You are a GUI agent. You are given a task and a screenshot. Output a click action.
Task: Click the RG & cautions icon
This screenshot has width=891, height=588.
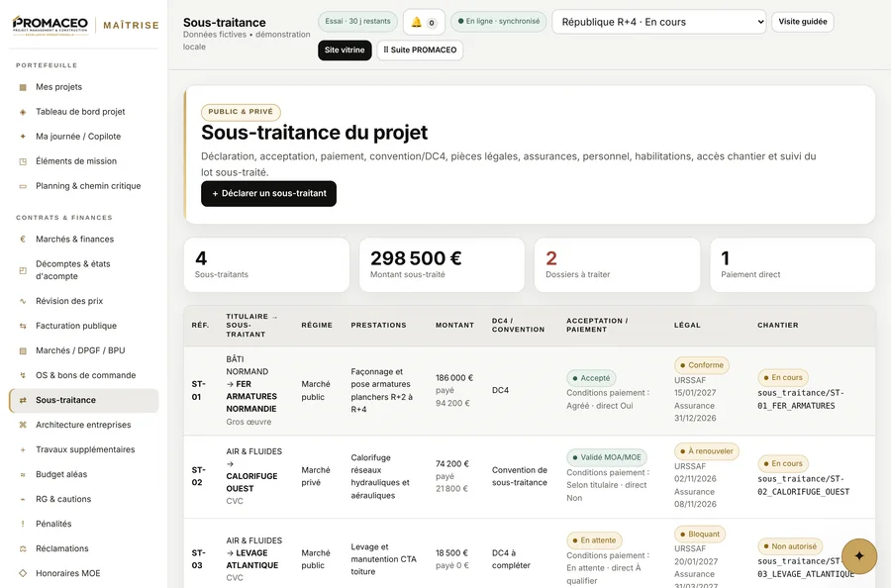click(23, 499)
